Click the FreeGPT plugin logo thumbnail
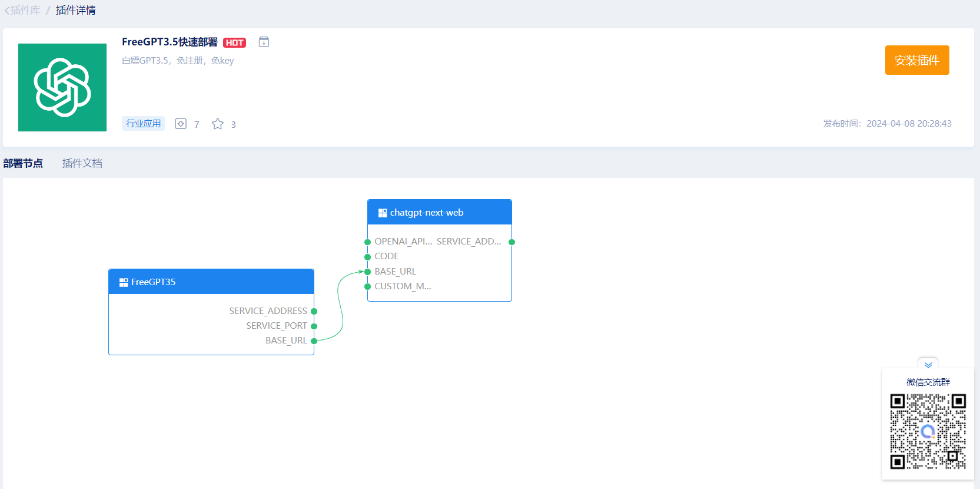 62,87
